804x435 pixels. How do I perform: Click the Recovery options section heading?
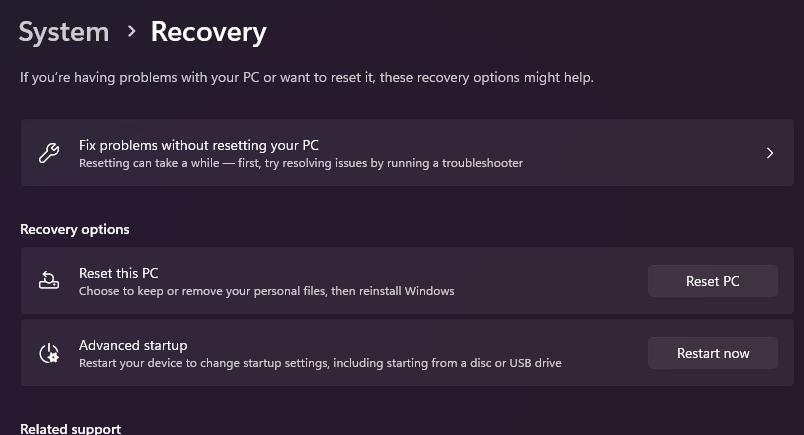point(75,229)
